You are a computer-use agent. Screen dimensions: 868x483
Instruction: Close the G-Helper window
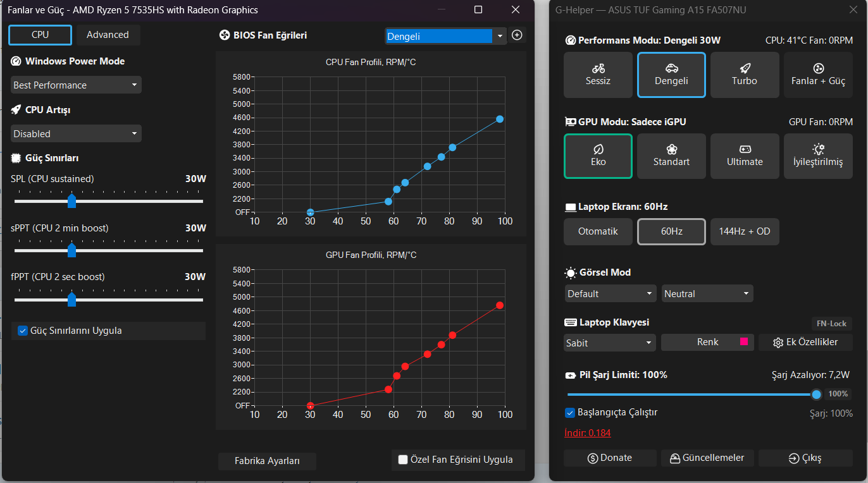click(x=853, y=9)
